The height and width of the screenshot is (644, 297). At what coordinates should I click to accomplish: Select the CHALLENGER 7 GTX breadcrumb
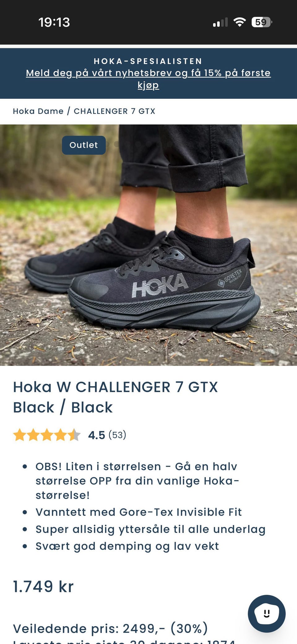coord(114,111)
